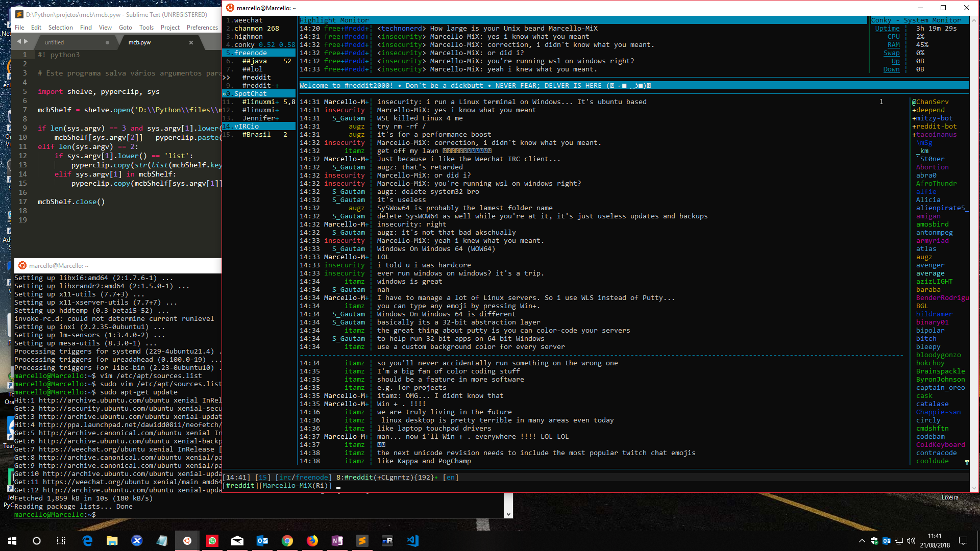
Task: Click the CPU link in System Monitor
Action: click(893, 37)
